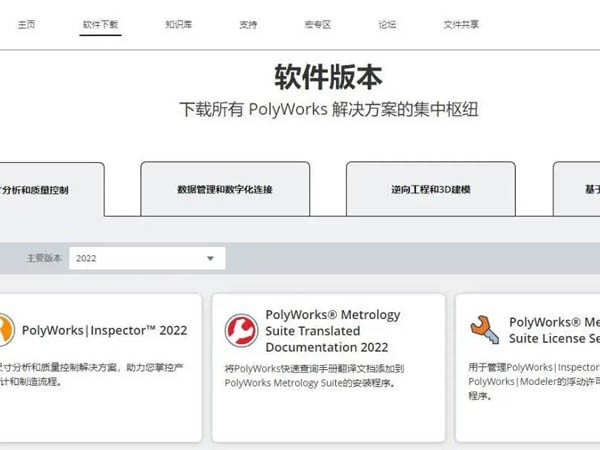Click the PolyWorks Inspector orange icon
This screenshot has height=450, width=600.
tap(7, 330)
